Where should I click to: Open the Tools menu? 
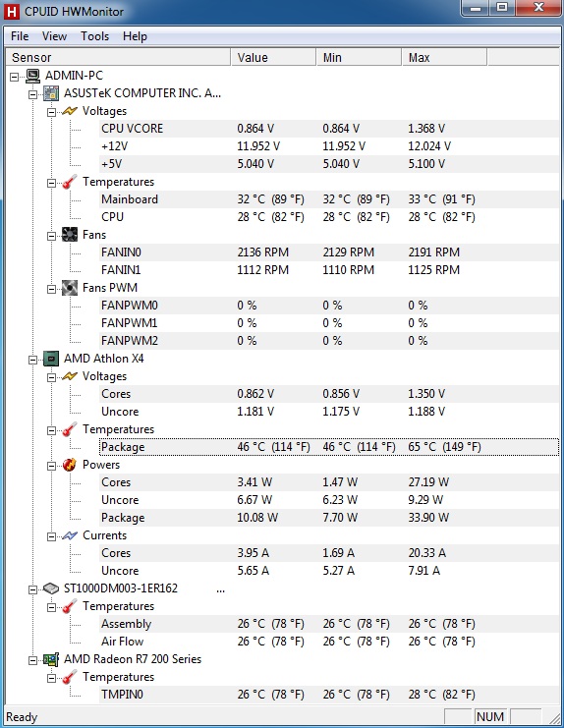click(94, 36)
